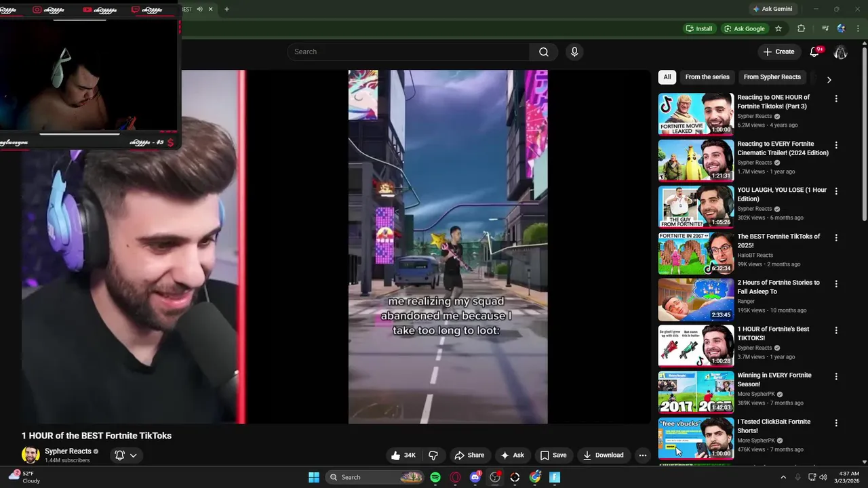This screenshot has height=488, width=868.
Task: Click the YouTube search magnifier button
Action: tap(544, 52)
